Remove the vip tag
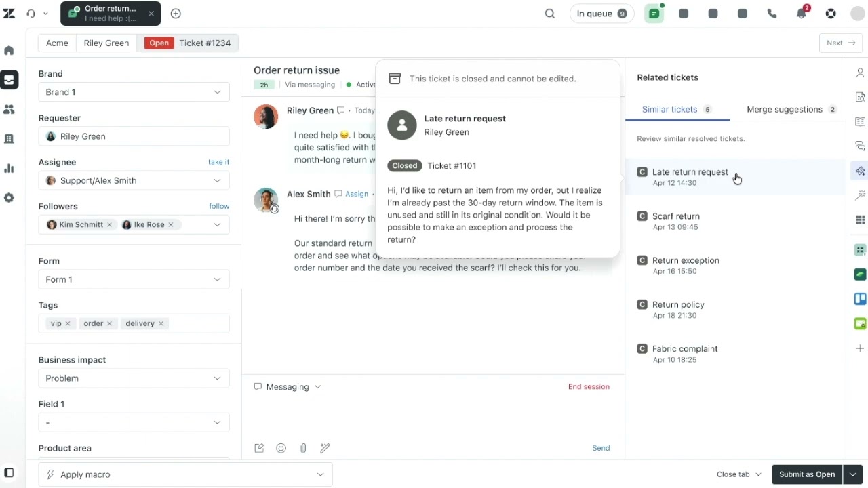 click(68, 324)
